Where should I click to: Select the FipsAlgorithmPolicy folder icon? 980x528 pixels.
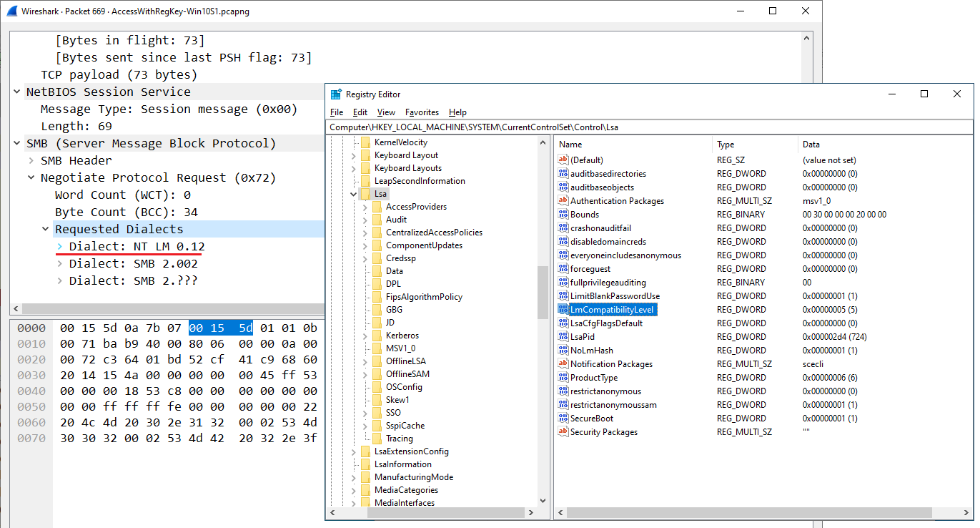click(x=376, y=297)
